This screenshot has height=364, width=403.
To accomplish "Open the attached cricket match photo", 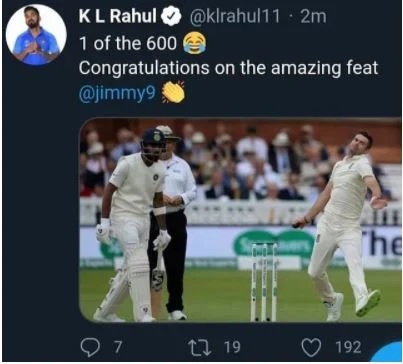I will click(x=240, y=220).
